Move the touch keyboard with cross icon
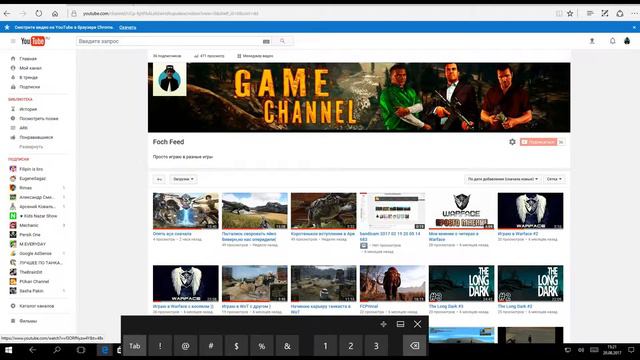 (x=383, y=324)
